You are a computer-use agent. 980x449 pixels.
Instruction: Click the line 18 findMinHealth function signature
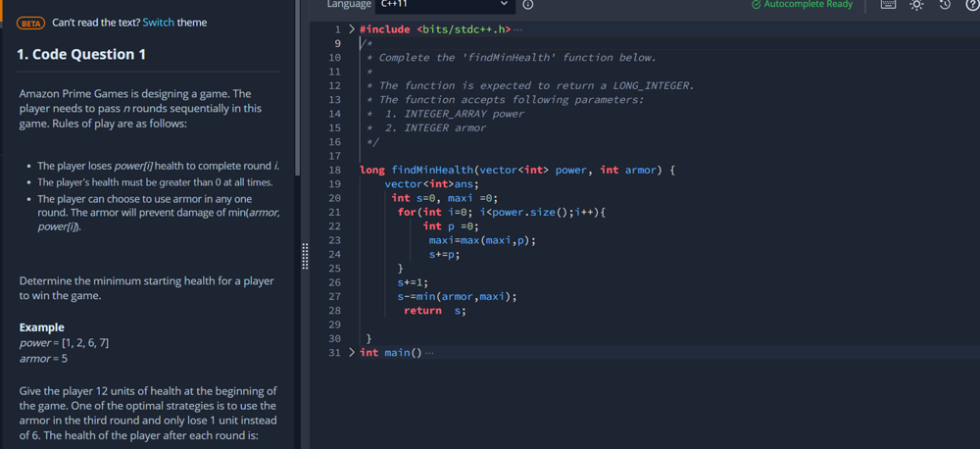click(x=517, y=171)
